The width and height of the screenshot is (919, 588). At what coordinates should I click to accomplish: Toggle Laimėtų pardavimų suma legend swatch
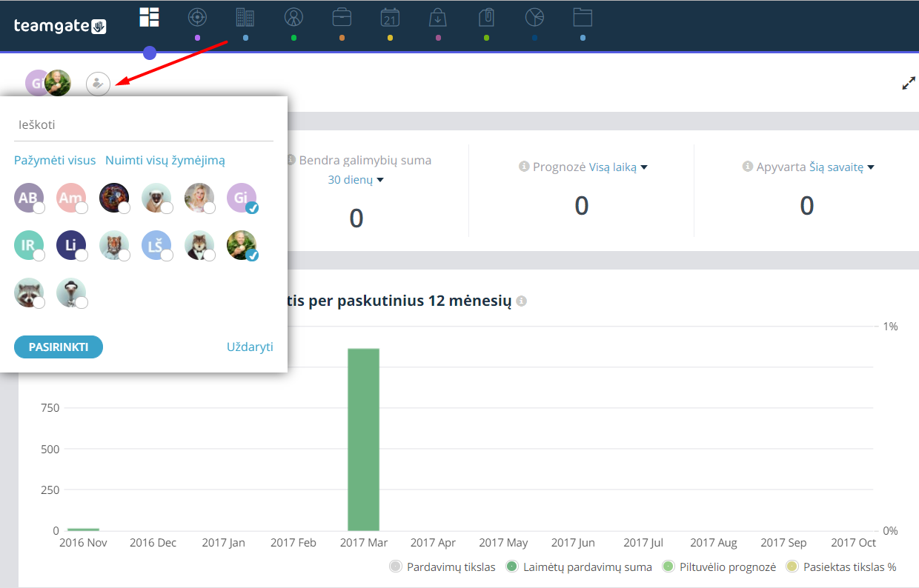pos(511,567)
